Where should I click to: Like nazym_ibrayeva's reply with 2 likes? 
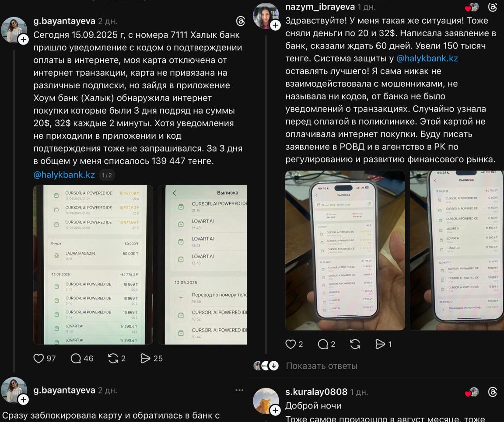290,344
